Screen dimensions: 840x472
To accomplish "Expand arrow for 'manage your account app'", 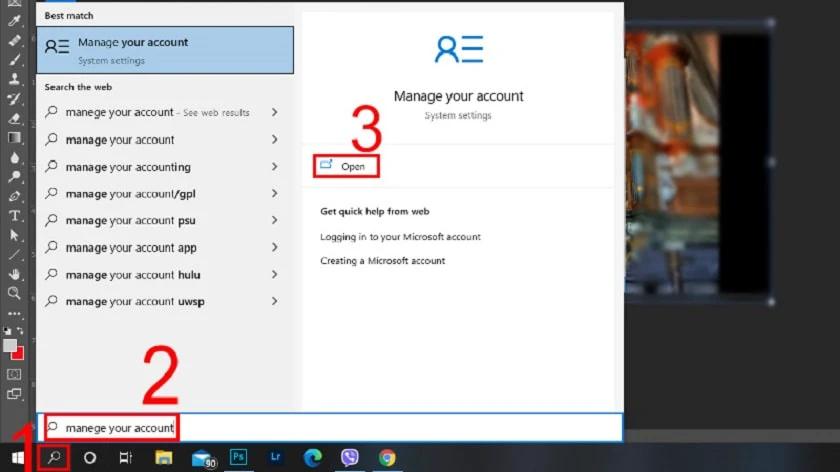I will coord(274,248).
